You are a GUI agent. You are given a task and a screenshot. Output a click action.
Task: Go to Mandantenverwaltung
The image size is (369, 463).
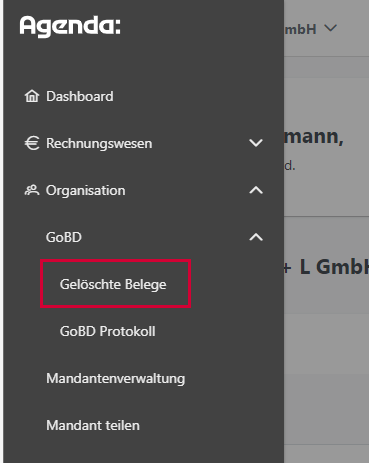(x=115, y=378)
